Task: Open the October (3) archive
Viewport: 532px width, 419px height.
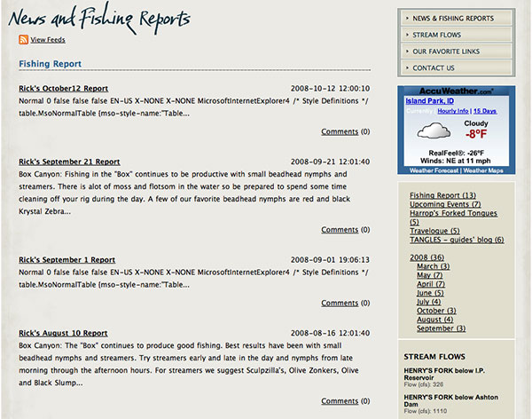Action: click(436, 311)
